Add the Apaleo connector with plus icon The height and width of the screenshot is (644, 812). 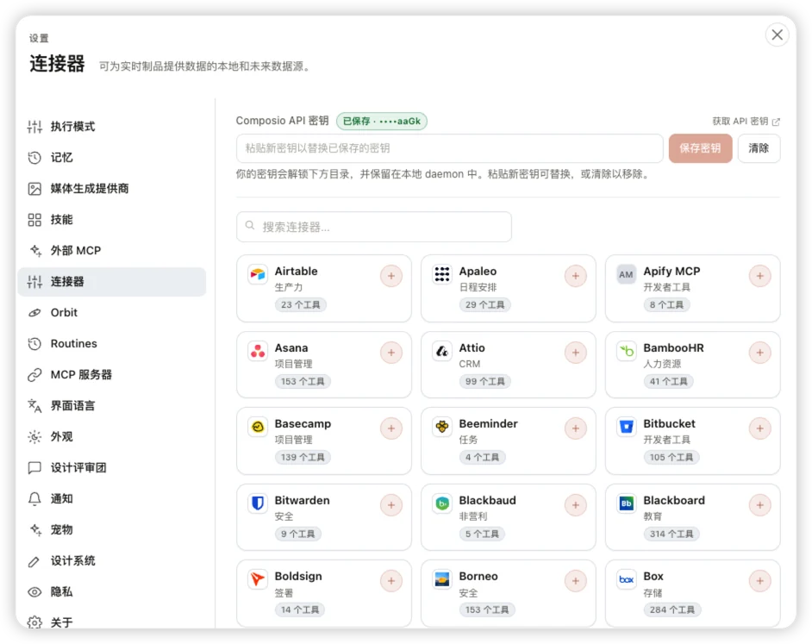pyautogui.click(x=575, y=276)
